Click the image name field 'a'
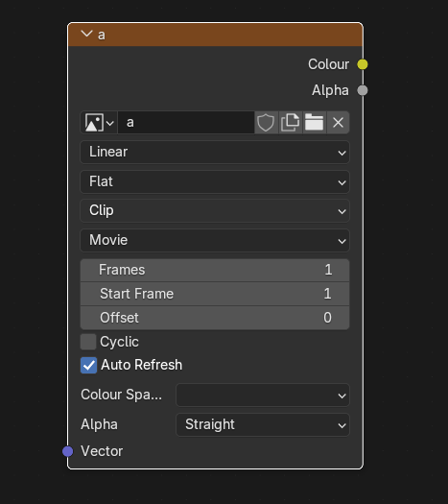Screen dimensions: 448x504 [x=186, y=123]
